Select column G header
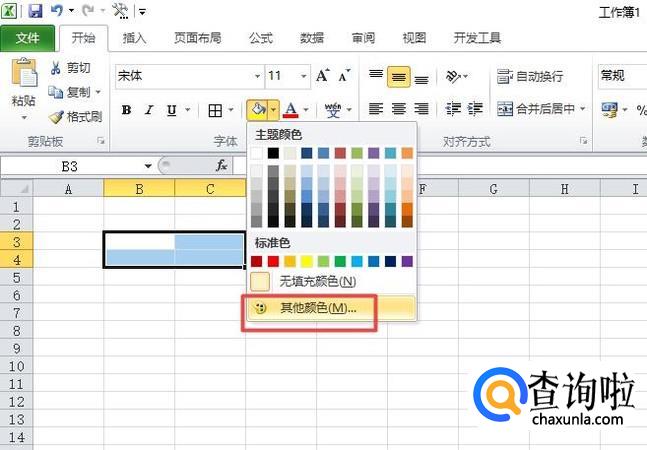Image resolution: width=647 pixels, height=450 pixels. pyautogui.click(x=494, y=189)
